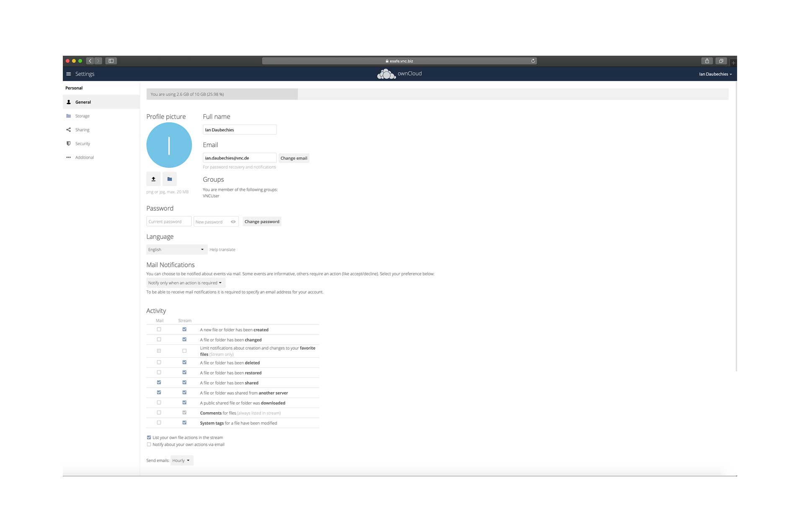Viewport: 800px width, 532px height.
Task: Click the Change password button
Action: pos(262,222)
